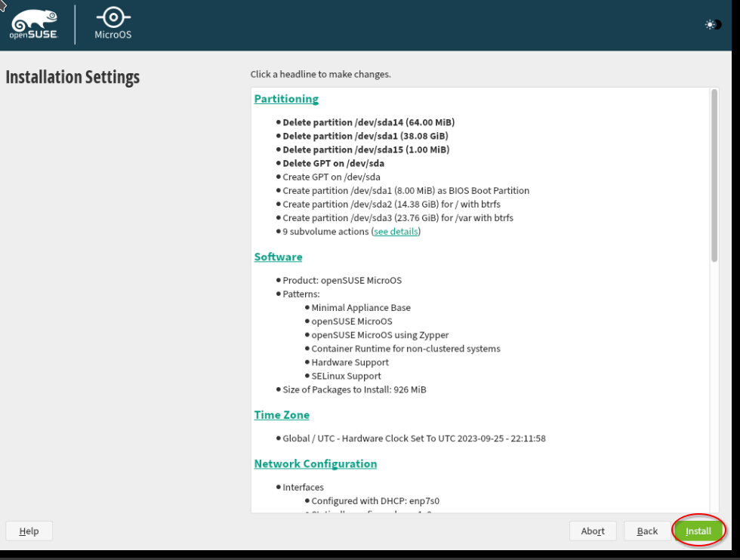Viewport: 740px width, 560px height.
Task: Abort the installation
Action: coord(593,531)
